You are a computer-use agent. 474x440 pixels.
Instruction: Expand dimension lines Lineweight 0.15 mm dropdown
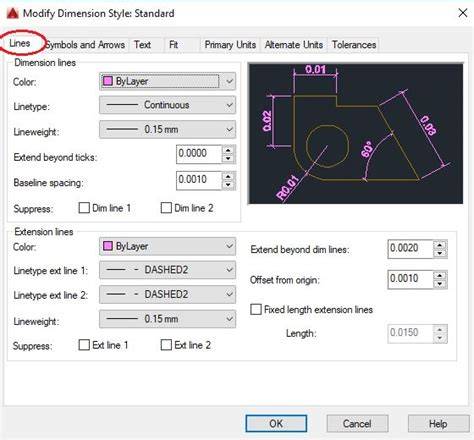pos(167,129)
